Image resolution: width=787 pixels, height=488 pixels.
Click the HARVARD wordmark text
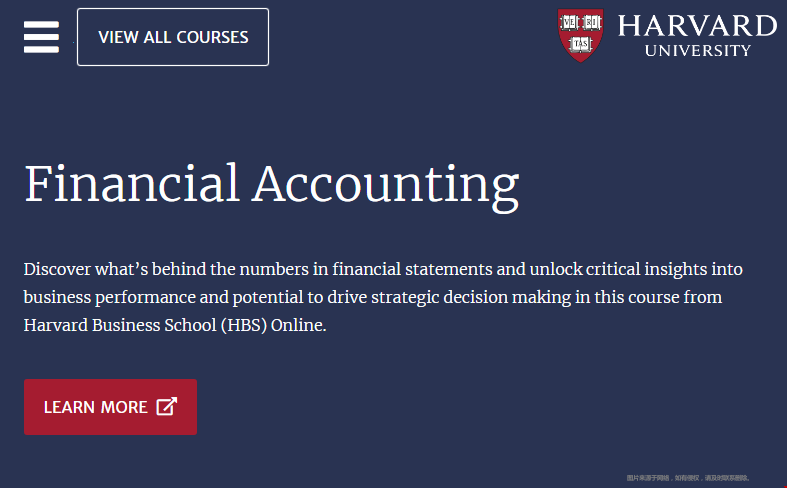point(697,26)
